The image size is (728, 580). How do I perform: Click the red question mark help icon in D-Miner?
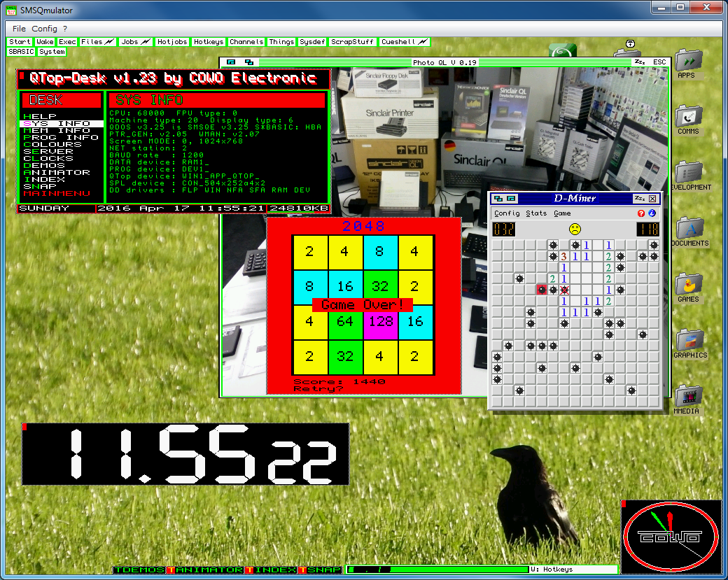click(x=641, y=213)
